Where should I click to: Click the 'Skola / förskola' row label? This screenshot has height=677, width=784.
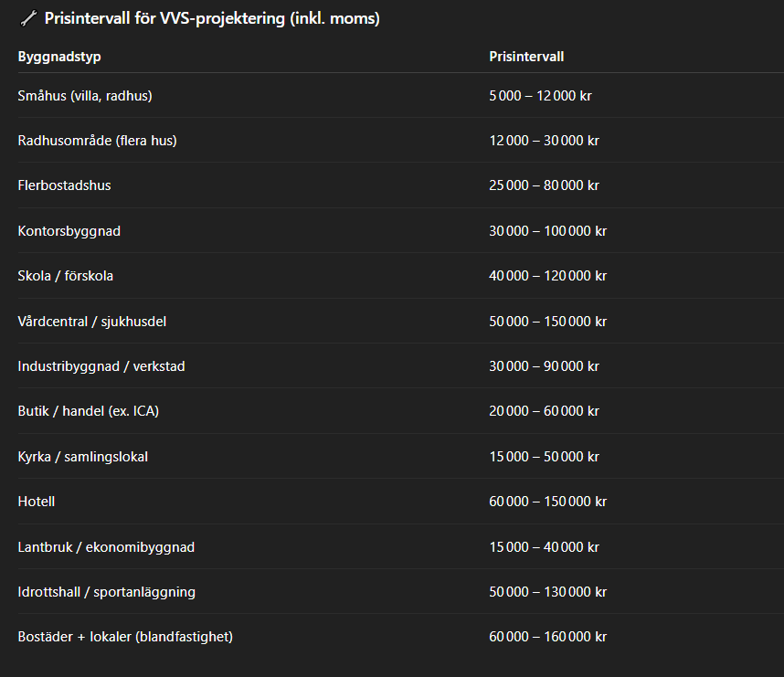(x=66, y=276)
